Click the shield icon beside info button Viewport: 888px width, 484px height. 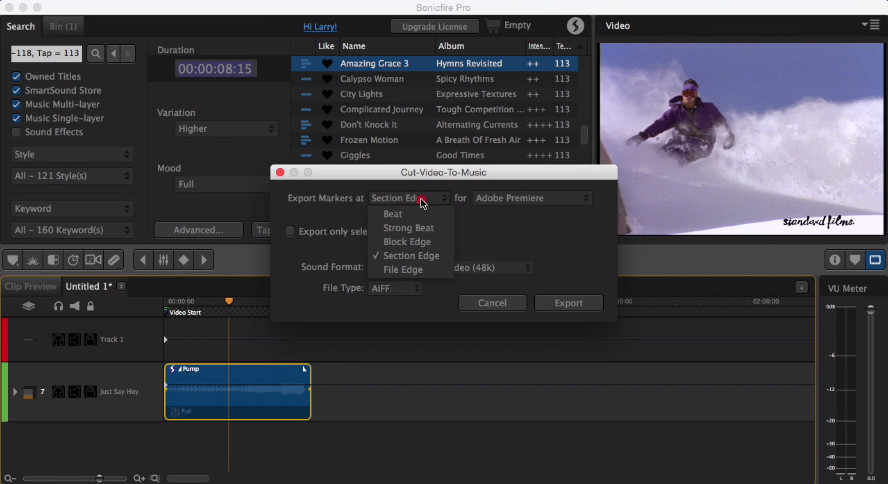pos(855,260)
